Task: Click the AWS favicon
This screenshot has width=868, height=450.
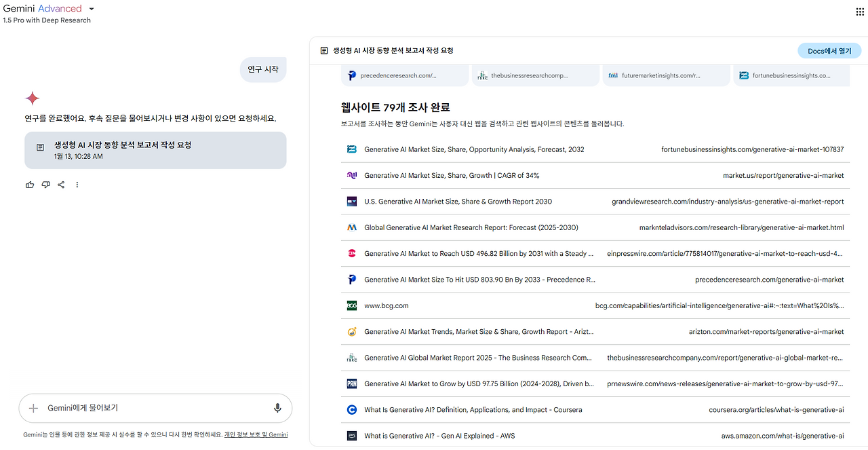Action: (x=352, y=436)
